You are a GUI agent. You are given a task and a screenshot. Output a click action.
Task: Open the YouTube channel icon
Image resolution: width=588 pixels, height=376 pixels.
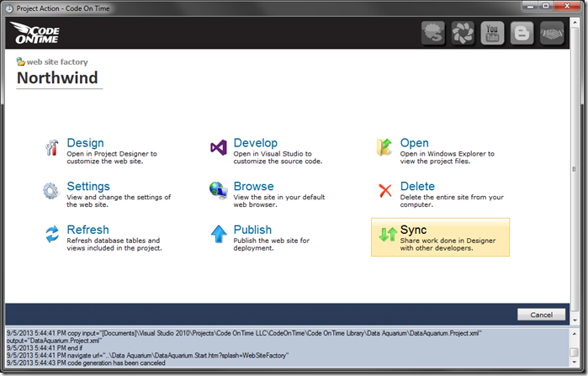pos(492,33)
